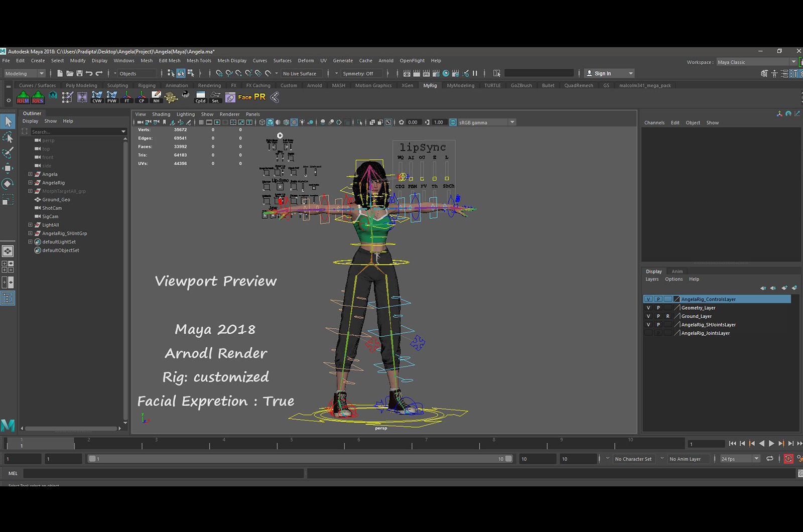Select the Paint Selection tool in toolbox
Viewport: 803px width, 532px height.
tap(8, 152)
